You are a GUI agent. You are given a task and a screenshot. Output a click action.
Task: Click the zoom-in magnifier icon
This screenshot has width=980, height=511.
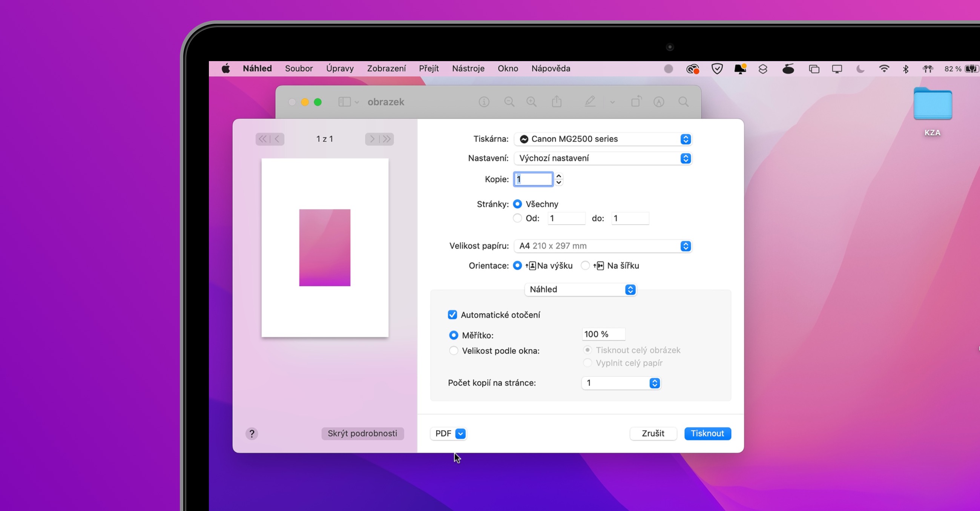point(531,101)
